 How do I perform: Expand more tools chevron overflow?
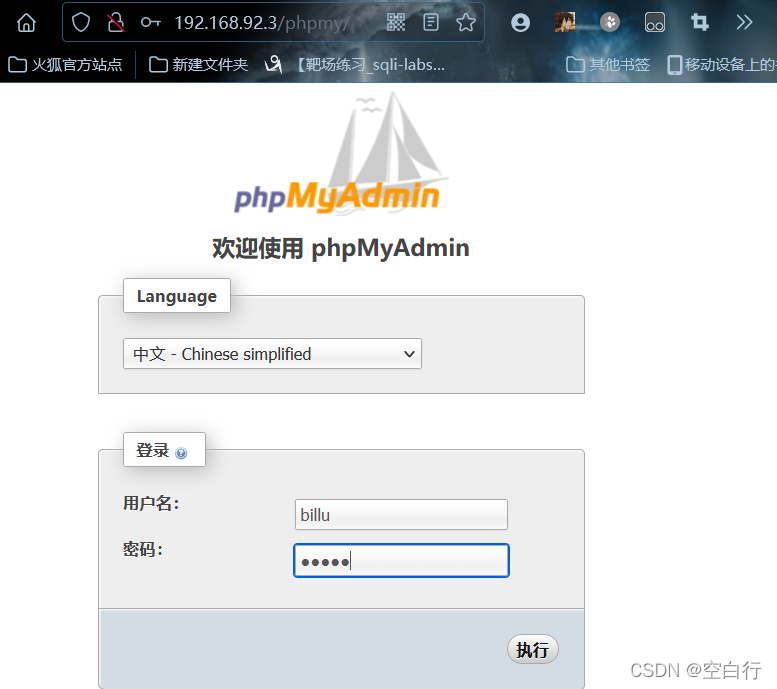[x=744, y=22]
